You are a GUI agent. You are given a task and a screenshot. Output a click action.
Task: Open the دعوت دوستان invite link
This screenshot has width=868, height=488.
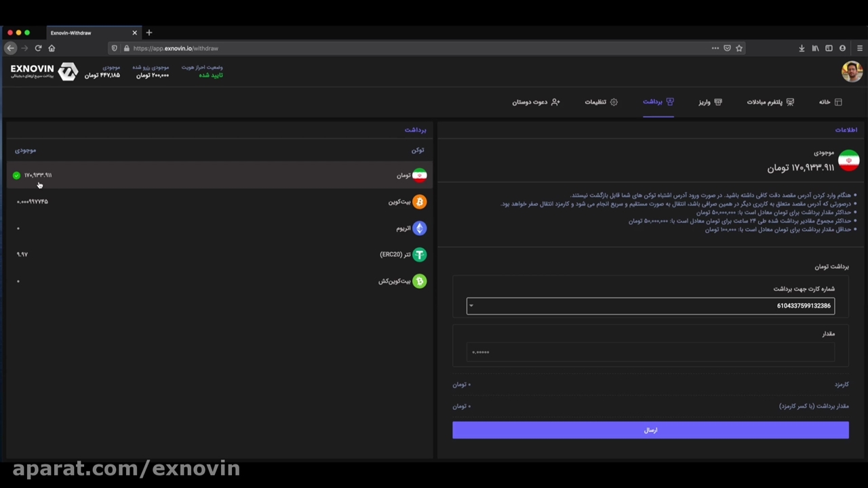536,102
